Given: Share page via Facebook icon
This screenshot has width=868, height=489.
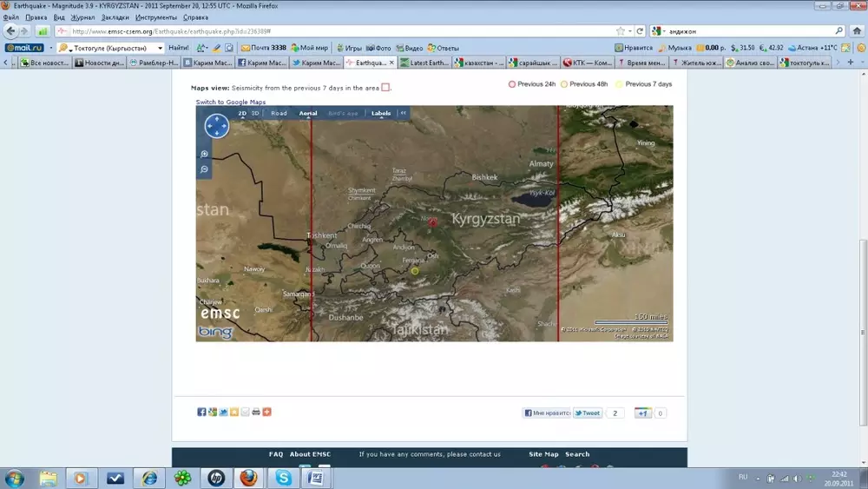Looking at the screenshot, I should coord(201,412).
